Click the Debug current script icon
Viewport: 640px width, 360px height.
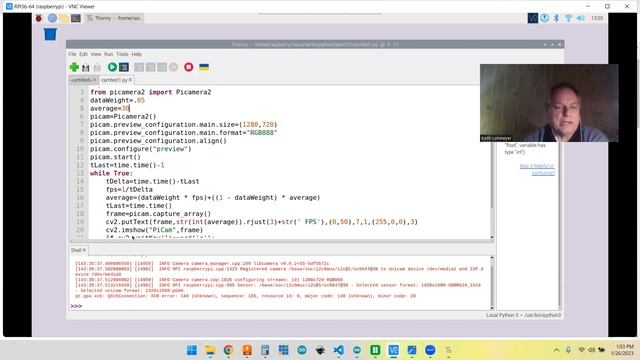pyautogui.click(x=124, y=67)
